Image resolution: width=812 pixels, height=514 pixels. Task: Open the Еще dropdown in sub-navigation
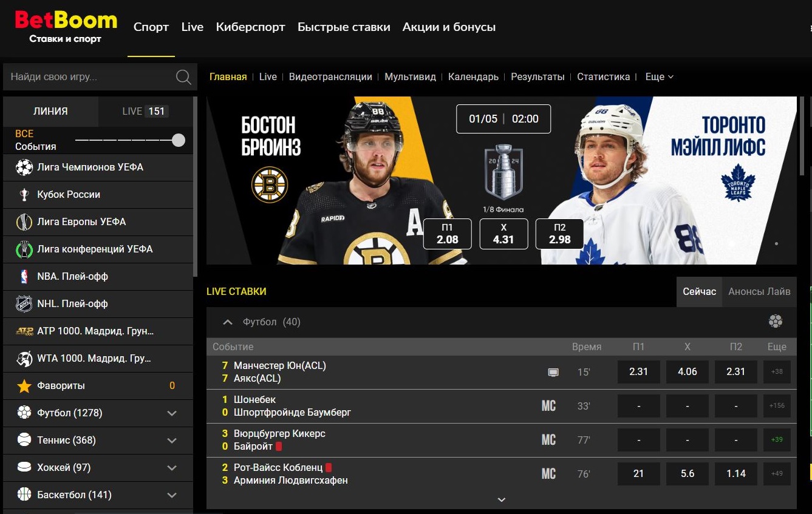click(x=659, y=77)
